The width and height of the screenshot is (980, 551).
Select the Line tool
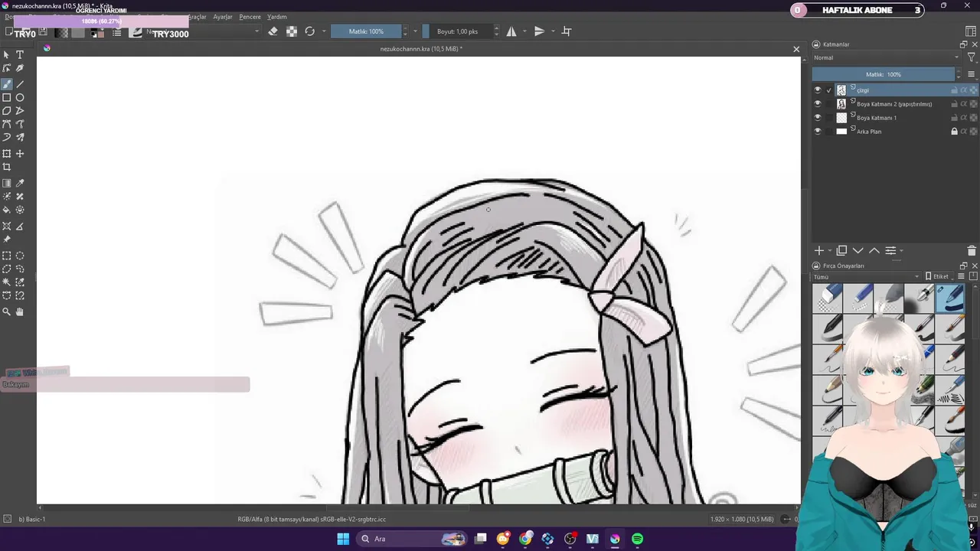tap(20, 84)
